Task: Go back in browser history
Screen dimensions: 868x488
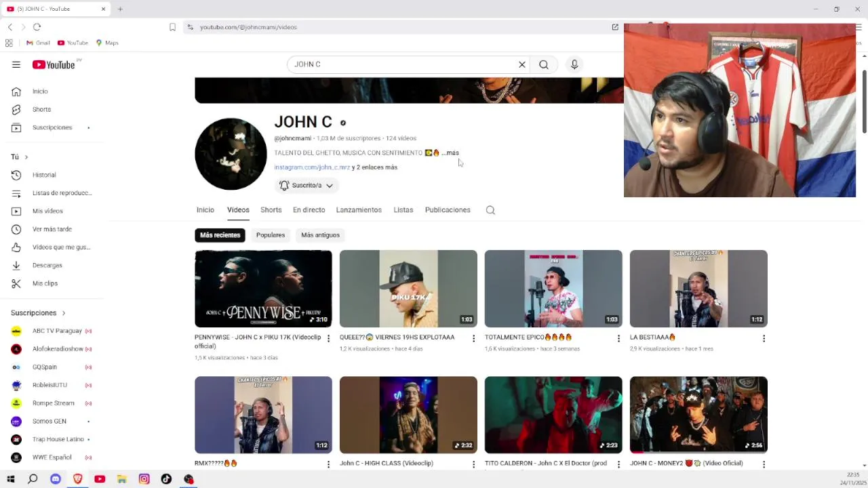Action: pyautogui.click(x=10, y=27)
